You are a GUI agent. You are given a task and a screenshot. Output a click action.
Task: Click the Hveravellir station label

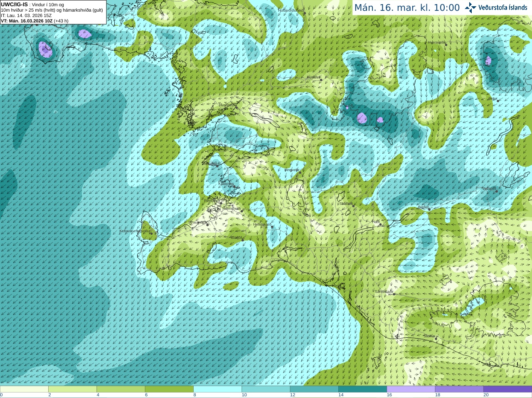(x=436, y=42)
